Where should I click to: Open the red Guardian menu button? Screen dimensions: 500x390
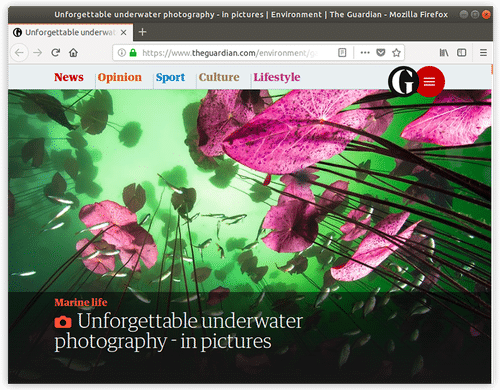click(x=430, y=81)
